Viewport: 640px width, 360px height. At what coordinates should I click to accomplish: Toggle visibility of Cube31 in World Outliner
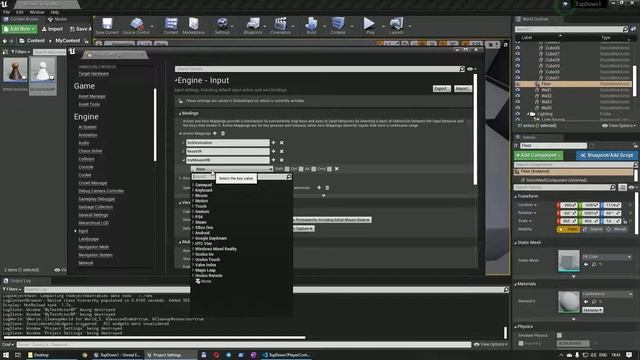click(518, 78)
